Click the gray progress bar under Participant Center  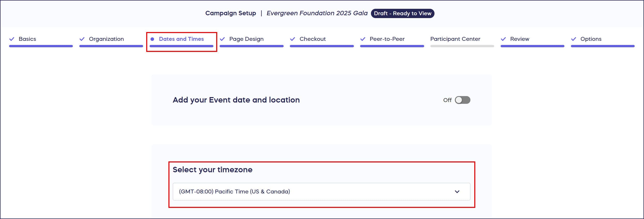click(462, 46)
